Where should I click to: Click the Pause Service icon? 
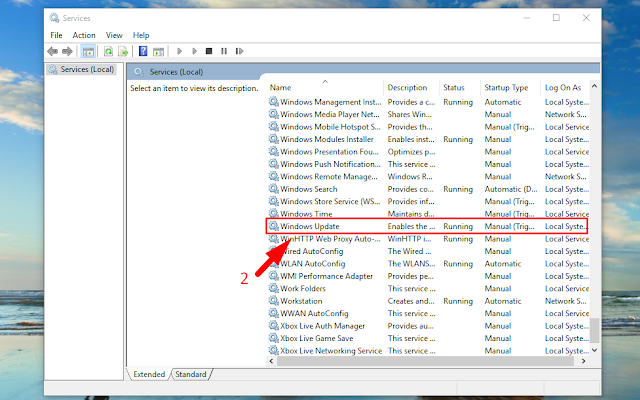pyautogui.click(x=224, y=51)
